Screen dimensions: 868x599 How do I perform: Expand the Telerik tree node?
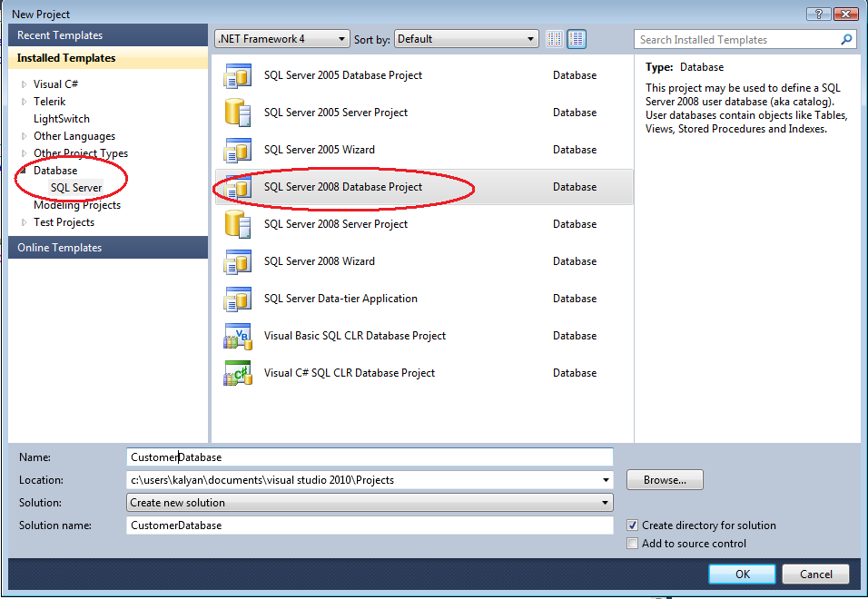click(x=24, y=102)
